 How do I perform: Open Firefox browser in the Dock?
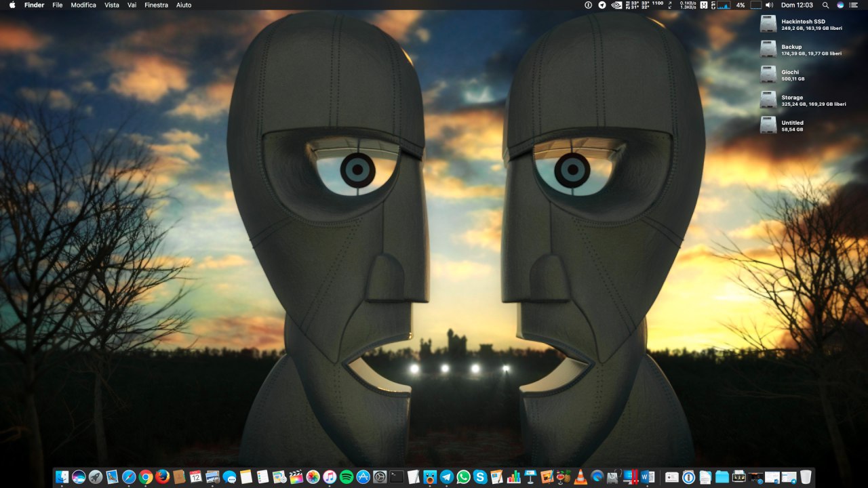pos(162,477)
